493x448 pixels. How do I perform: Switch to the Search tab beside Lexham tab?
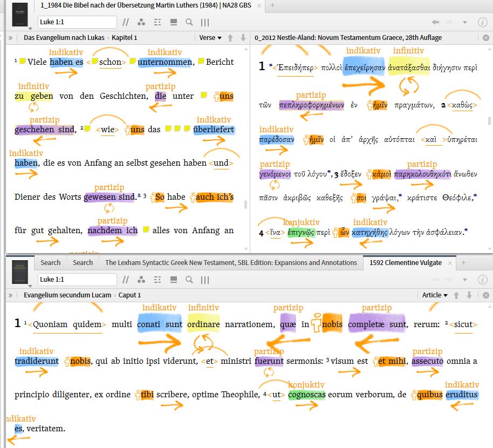pyautogui.click(x=83, y=263)
